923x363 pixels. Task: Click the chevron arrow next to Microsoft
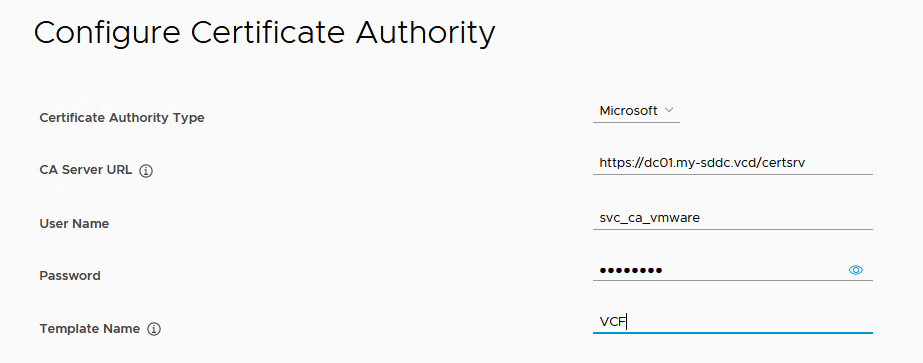(x=668, y=110)
